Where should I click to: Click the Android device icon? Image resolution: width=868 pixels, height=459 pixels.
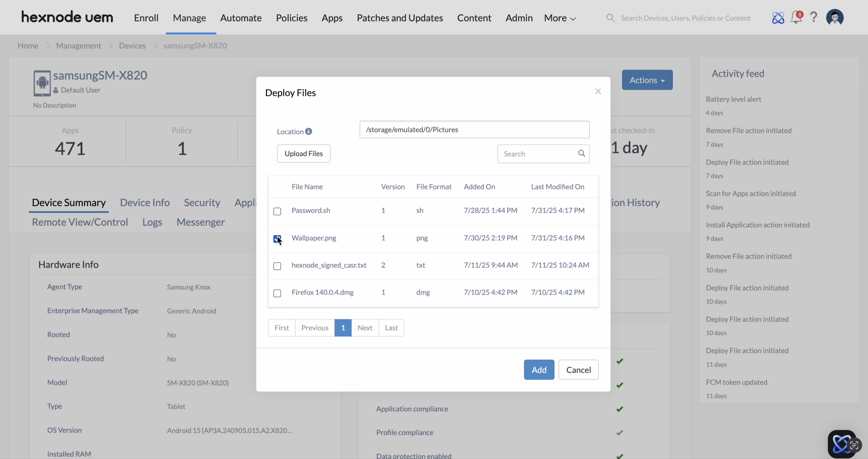(42, 83)
